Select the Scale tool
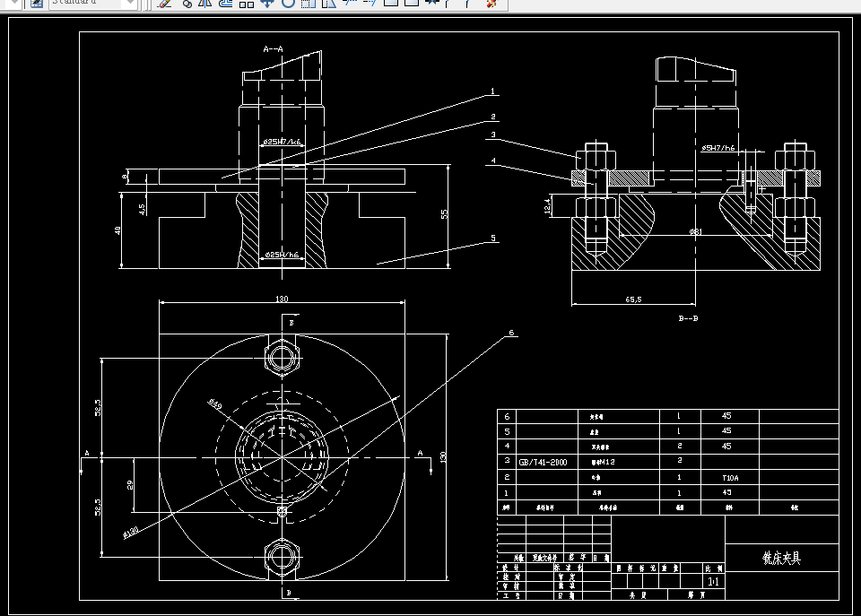This screenshot has width=861, height=616. pyautogui.click(x=308, y=4)
